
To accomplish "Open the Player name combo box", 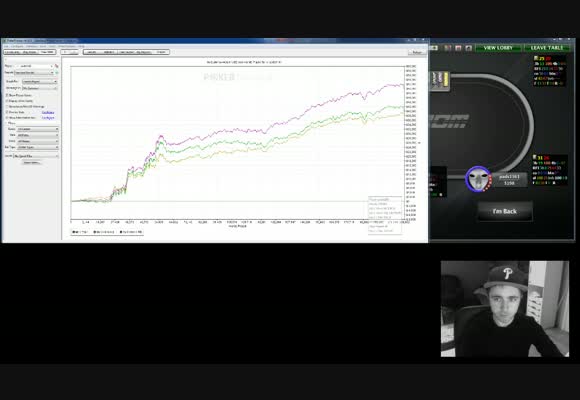I will tap(34, 66).
